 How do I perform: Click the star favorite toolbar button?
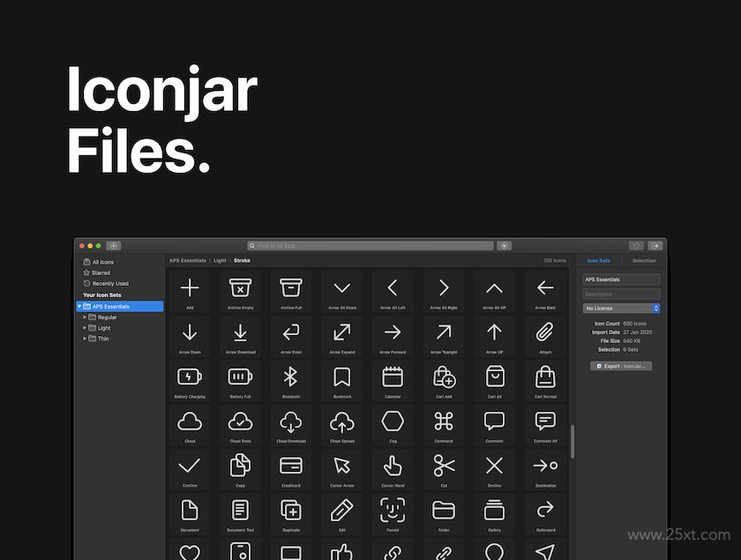coord(636,246)
